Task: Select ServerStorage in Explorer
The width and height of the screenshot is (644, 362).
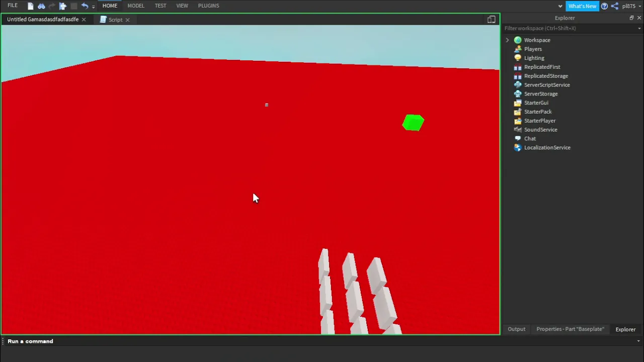Action: (541, 94)
